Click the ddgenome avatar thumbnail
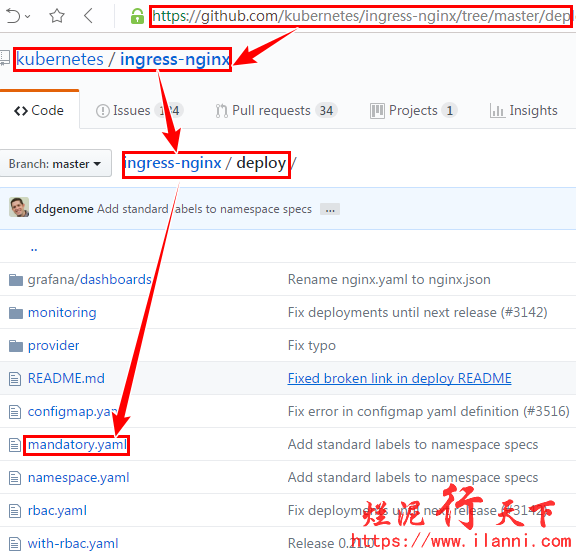This screenshot has width=576, height=552. pos(19,207)
